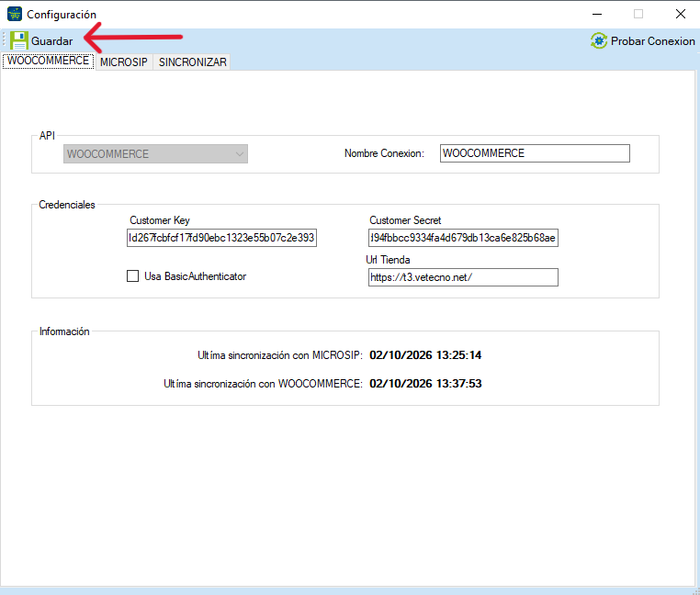Click the 'Información' group title
The width and height of the screenshot is (700, 595).
(x=64, y=331)
